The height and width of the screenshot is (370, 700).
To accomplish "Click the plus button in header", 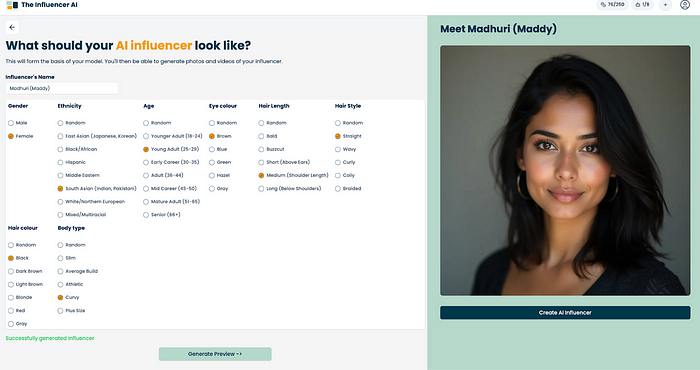I will point(665,5).
